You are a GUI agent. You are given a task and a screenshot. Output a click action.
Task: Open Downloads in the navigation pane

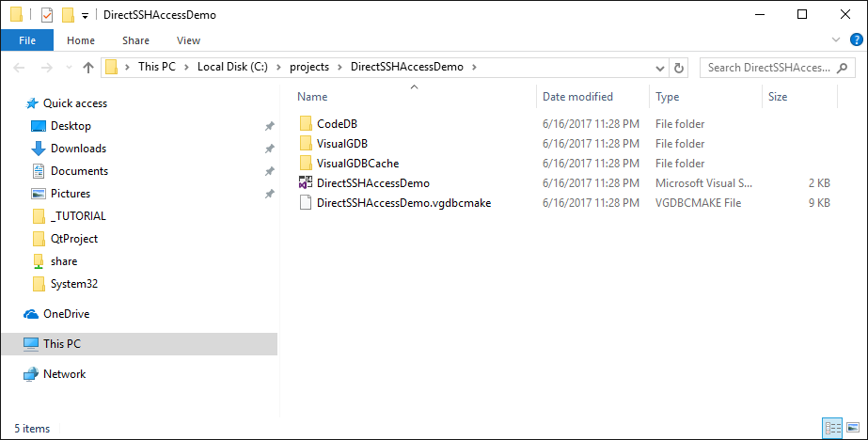point(79,149)
